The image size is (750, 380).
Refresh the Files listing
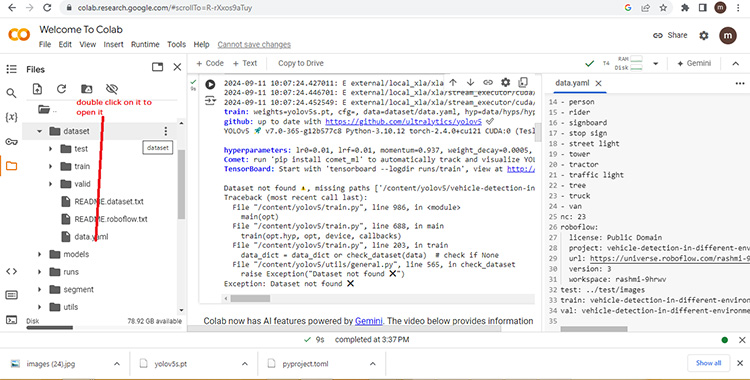[61, 89]
